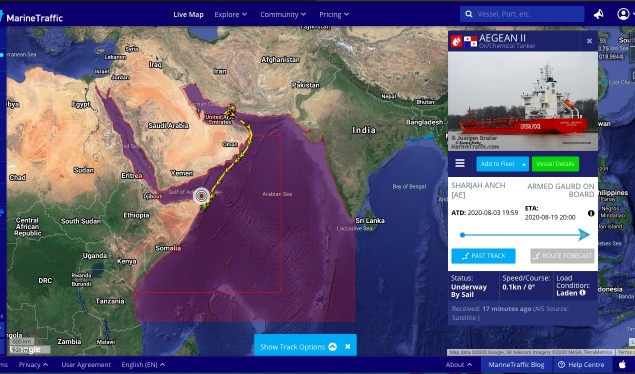Open Vessel Details
The height and width of the screenshot is (374, 635).
pos(555,164)
